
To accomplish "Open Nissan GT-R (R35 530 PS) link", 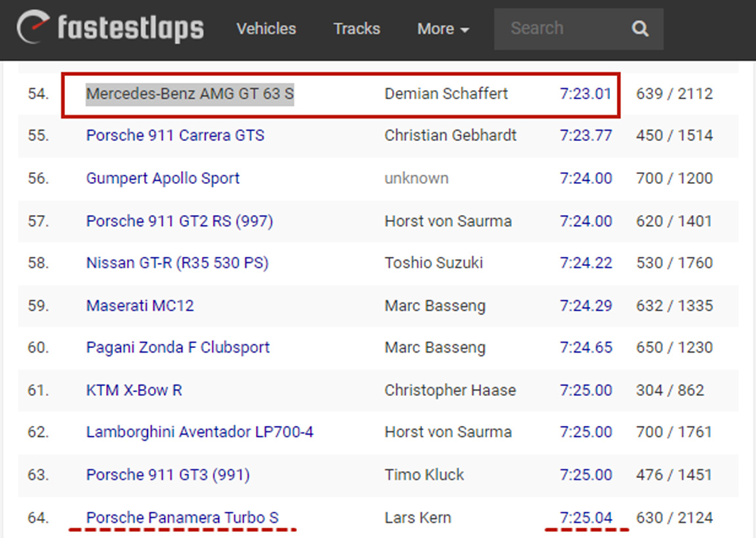I will click(177, 263).
